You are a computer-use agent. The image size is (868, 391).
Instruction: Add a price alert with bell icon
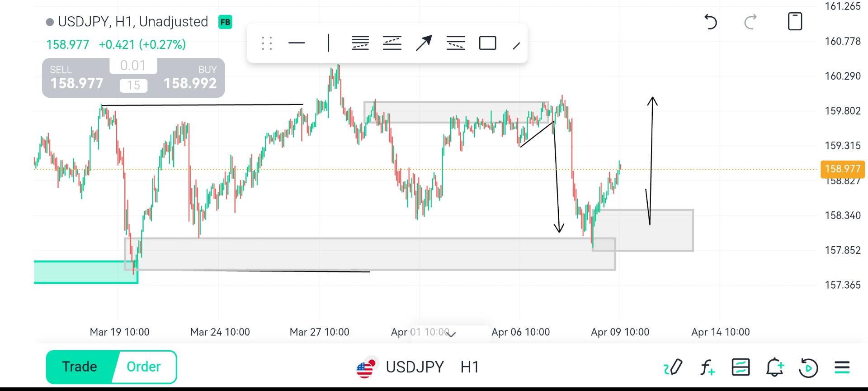click(774, 367)
